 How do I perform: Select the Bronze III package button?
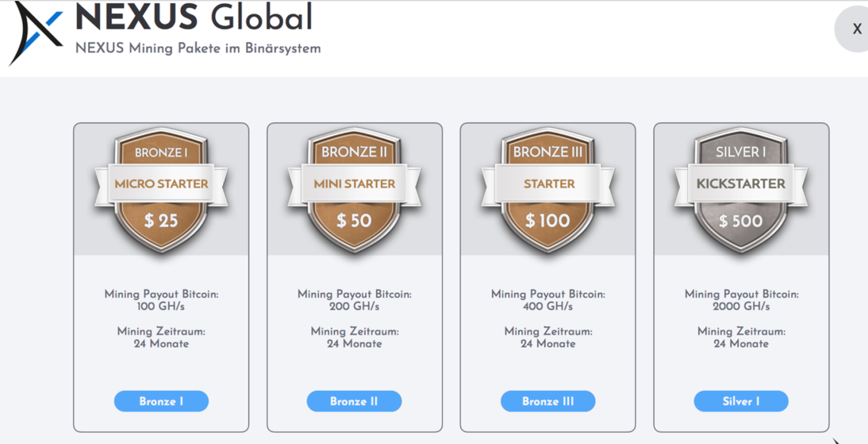(x=548, y=401)
